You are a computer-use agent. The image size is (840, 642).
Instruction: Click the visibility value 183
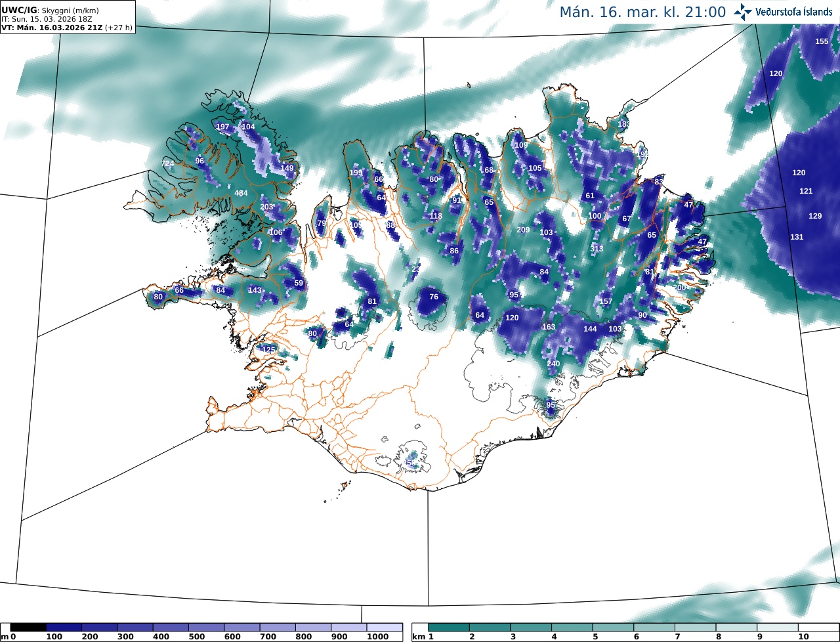624,124
